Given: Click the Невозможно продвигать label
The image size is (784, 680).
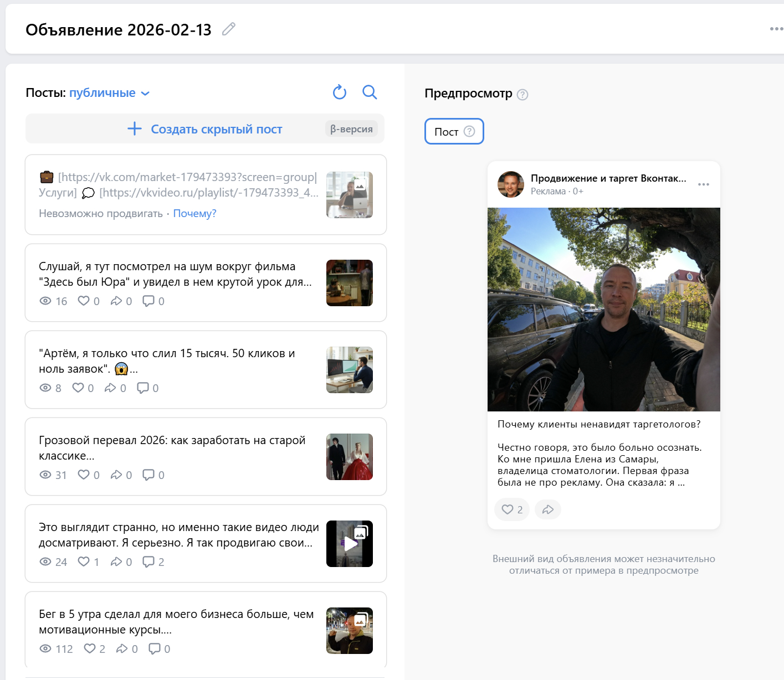Looking at the screenshot, I should click(101, 214).
